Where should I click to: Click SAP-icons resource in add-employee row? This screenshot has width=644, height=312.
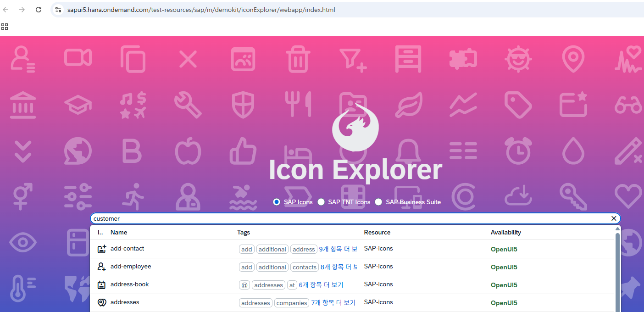pyautogui.click(x=378, y=266)
